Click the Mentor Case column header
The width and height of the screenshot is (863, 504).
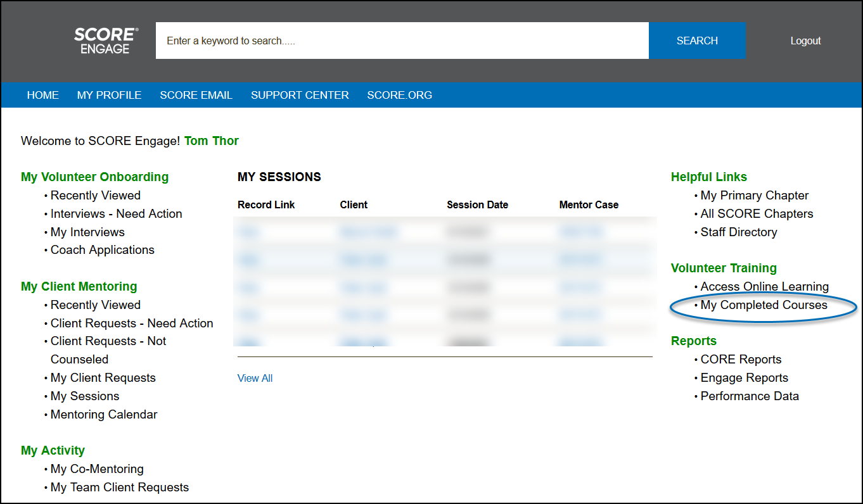click(x=589, y=205)
